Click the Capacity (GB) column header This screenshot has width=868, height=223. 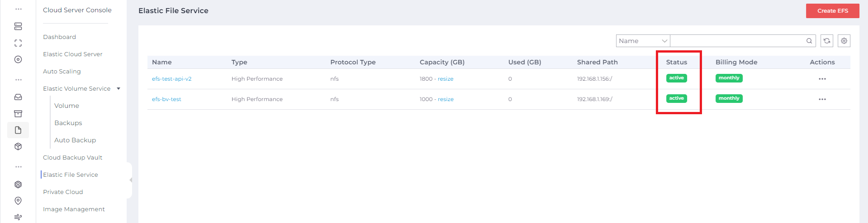point(442,62)
